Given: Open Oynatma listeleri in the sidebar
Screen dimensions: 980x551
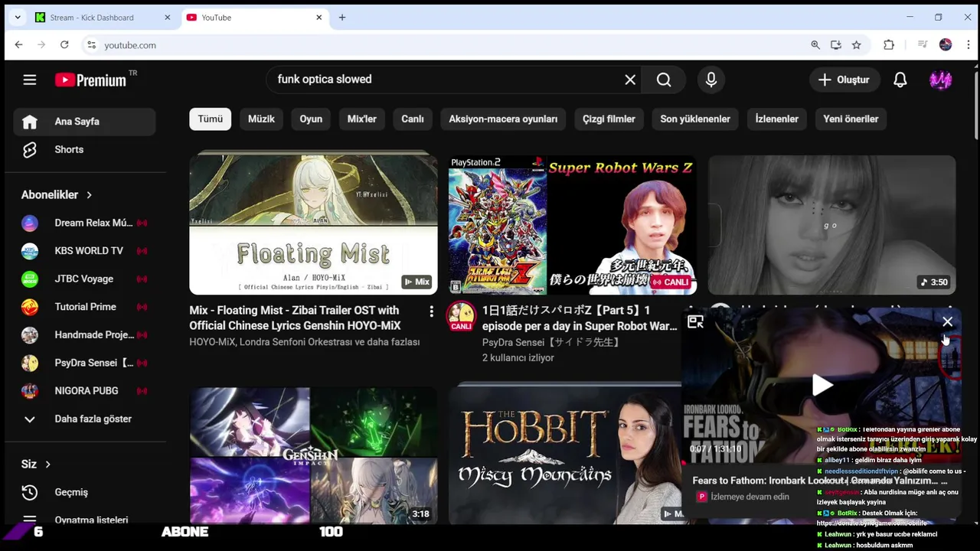Looking at the screenshot, I should (84, 518).
